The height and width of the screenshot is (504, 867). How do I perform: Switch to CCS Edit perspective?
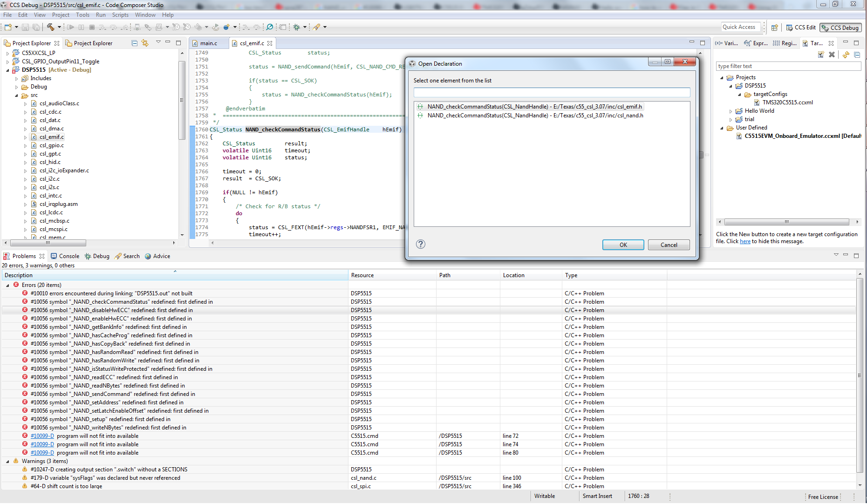tap(801, 27)
